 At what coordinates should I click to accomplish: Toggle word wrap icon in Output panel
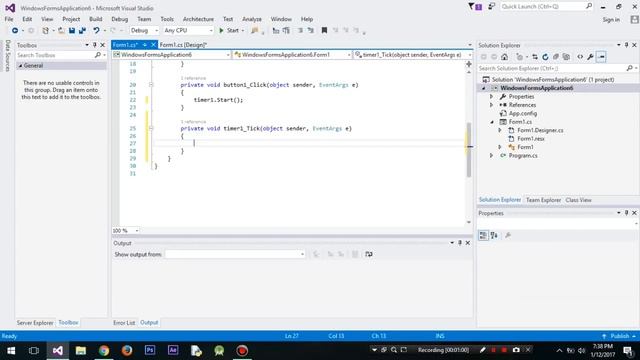pyautogui.click(x=369, y=254)
